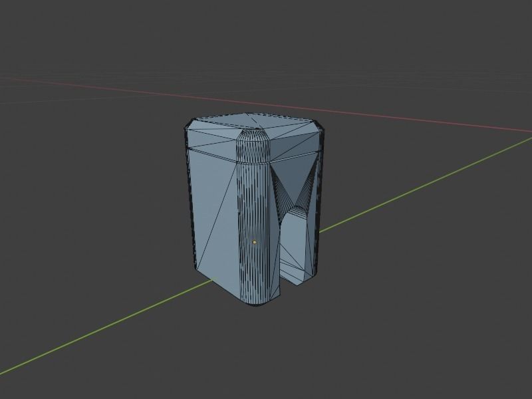Select the orange origin point on the mesh
The height and width of the screenshot is (399, 532).
click(255, 242)
